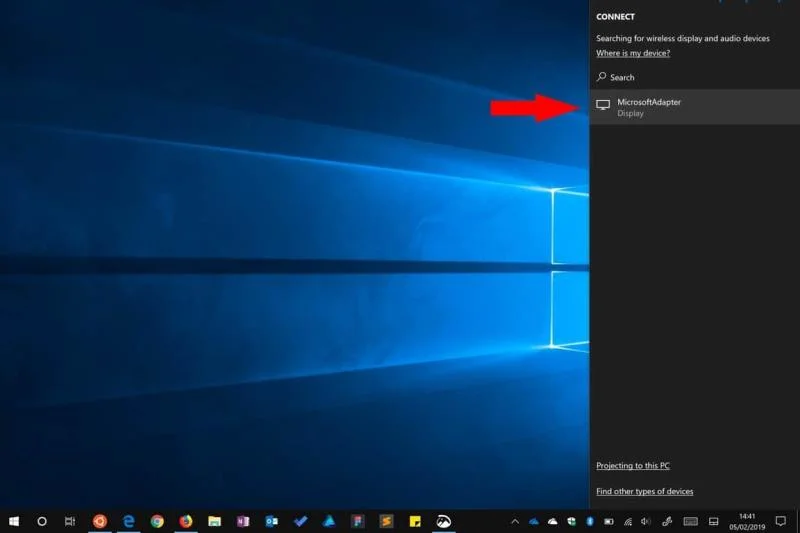Image resolution: width=800 pixels, height=533 pixels.
Task: Click the magnifier icon beside Search
Action: [602, 77]
